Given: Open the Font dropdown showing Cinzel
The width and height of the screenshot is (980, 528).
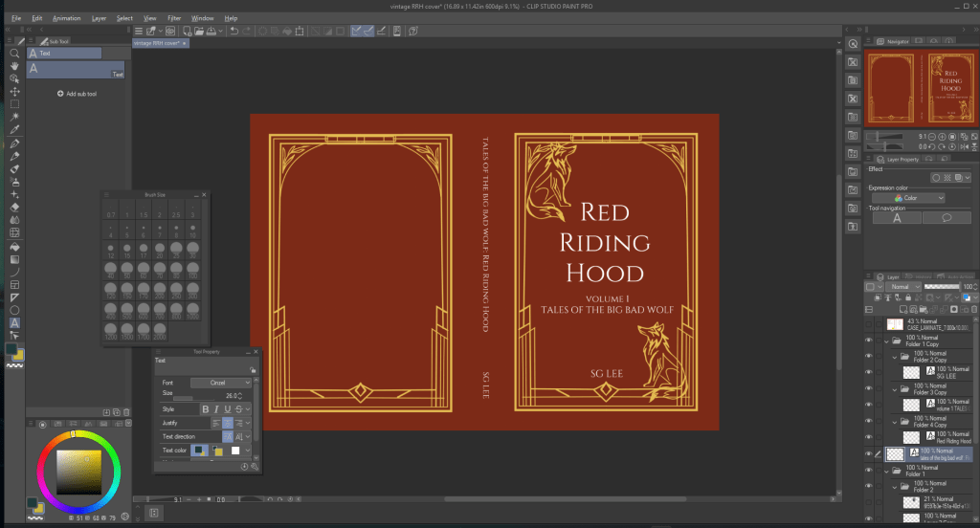Looking at the screenshot, I should tap(220, 382).
